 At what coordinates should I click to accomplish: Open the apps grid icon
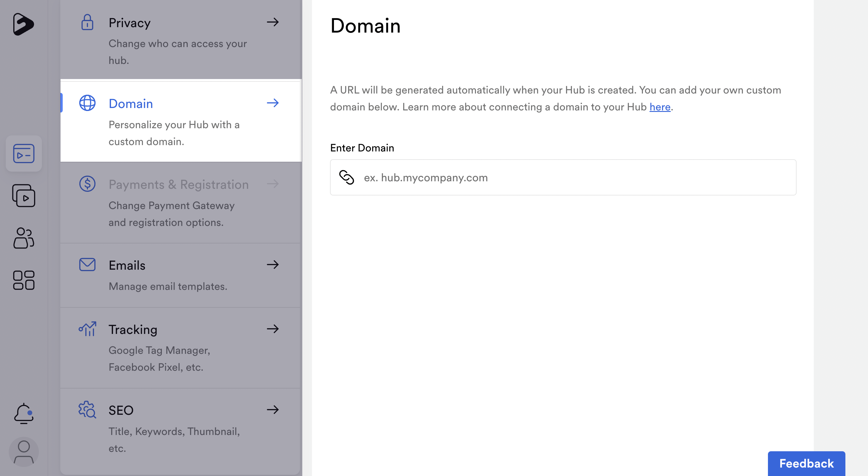tap(24, 280)
